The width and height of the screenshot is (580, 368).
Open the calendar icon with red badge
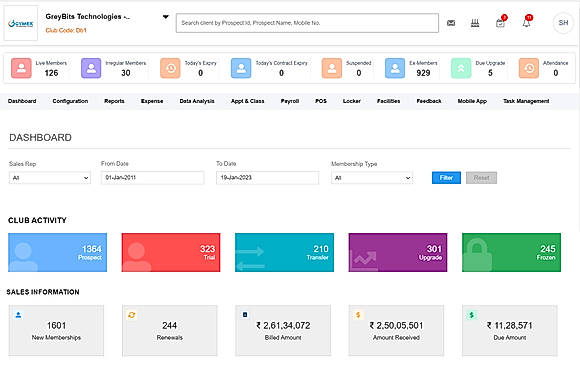click(500, 23)
